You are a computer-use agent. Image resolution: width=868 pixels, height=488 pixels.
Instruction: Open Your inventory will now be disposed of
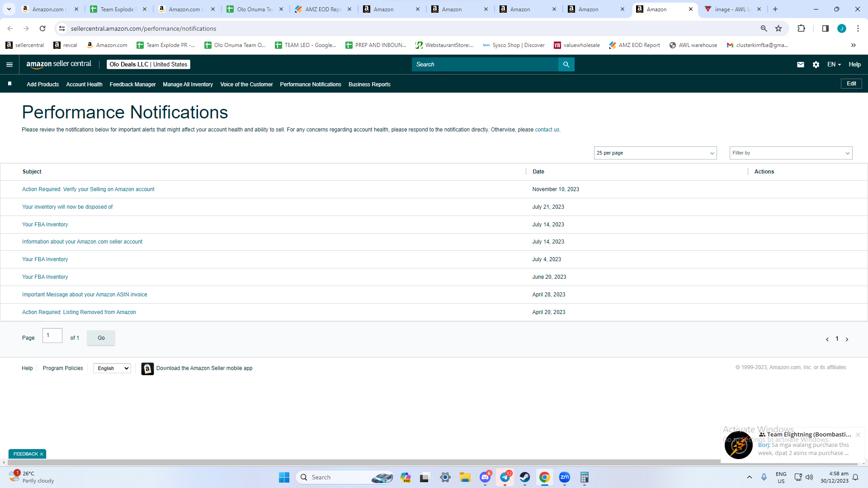(x=67, y=207)
